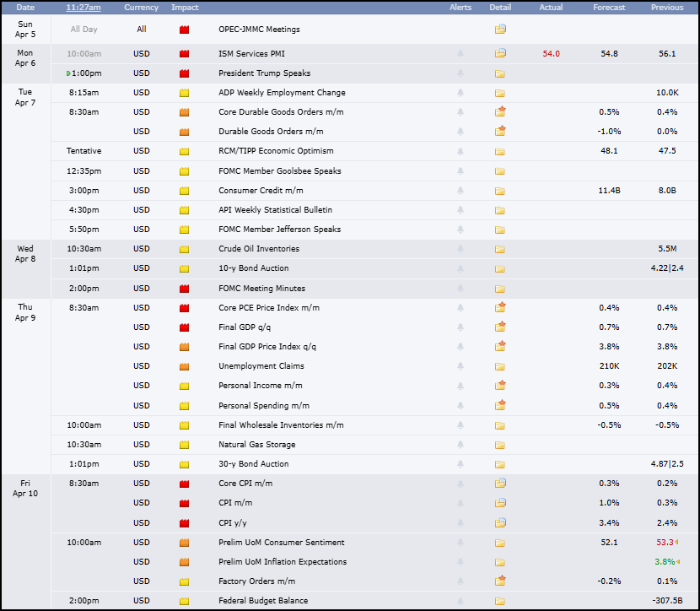Open the detail folder for FOMC Meeting Minutes

pos(500,288)
